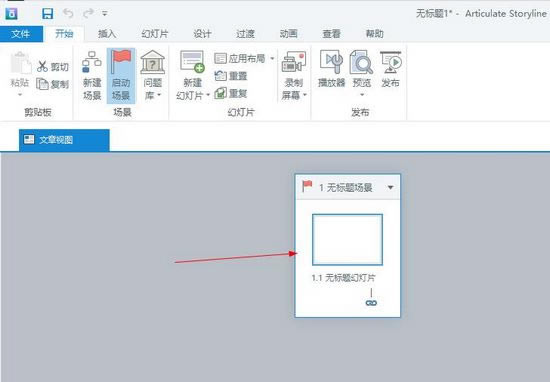Expand the 粘贴 options arrow
This screenshot has height=382, width=550.
[20, 95]
